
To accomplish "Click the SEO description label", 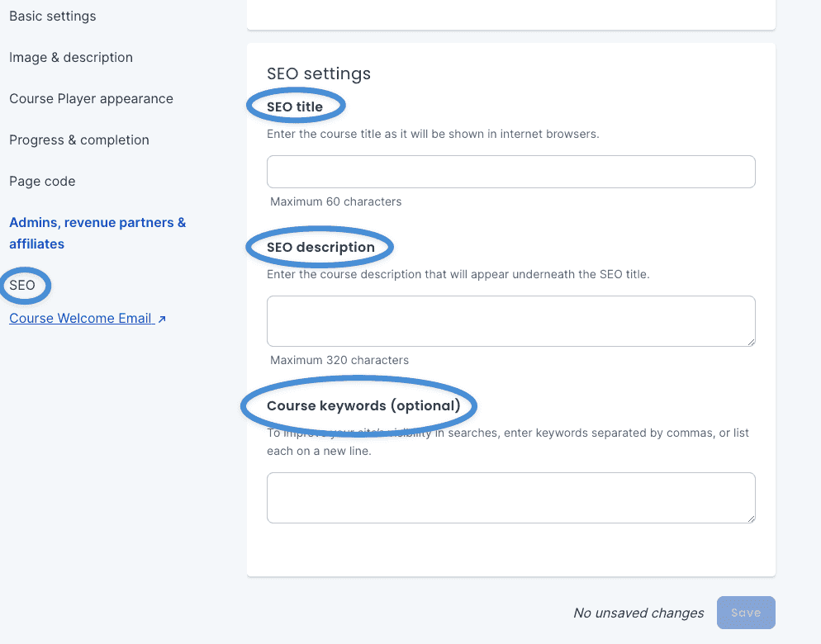I will click(320, 247).
